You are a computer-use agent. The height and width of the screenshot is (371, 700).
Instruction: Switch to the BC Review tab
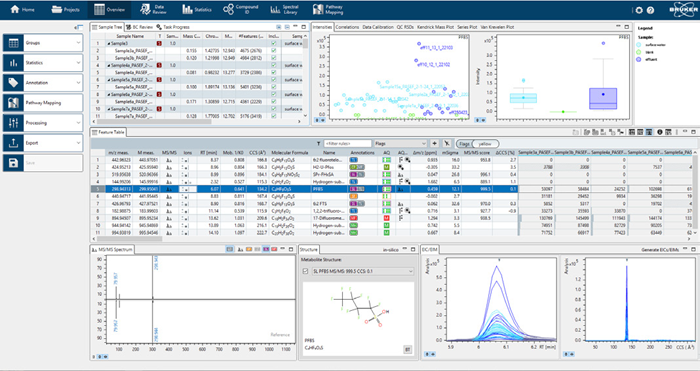(x=140, y=27)
